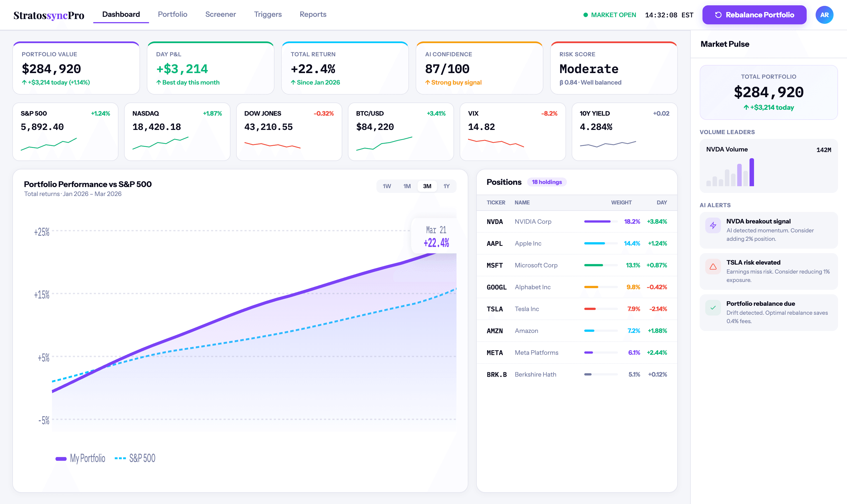Open the Screener tab

220,14
